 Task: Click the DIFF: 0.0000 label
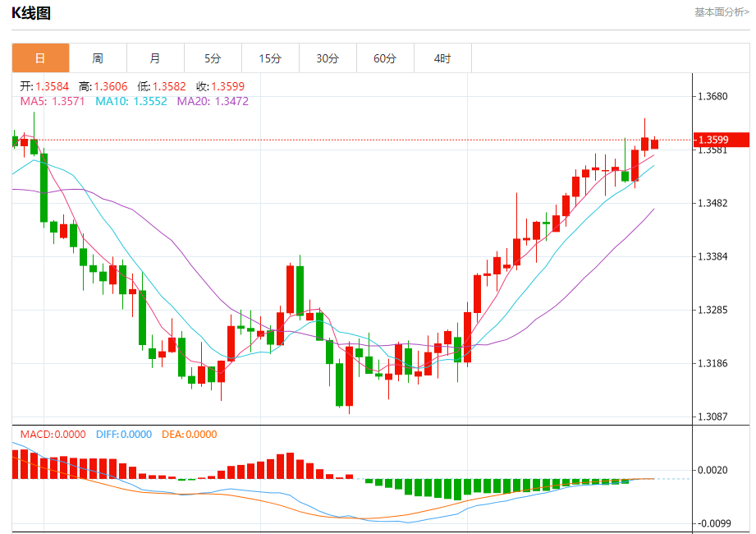[x=124, y=434]
